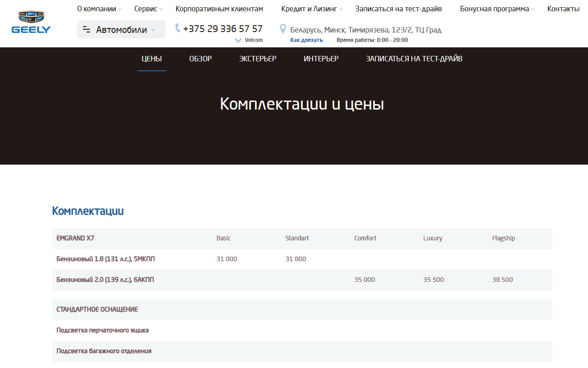Click the Standart price 31 800
Image resolution: width=588 pixels, height=368 pixels.
click(x=296, y=259)
